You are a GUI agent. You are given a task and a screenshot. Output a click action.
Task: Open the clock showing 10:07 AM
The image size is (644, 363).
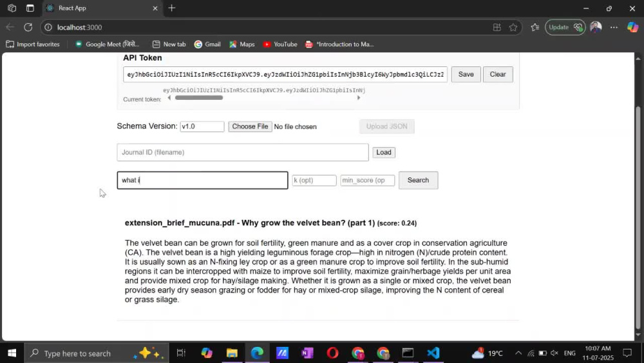598,353
